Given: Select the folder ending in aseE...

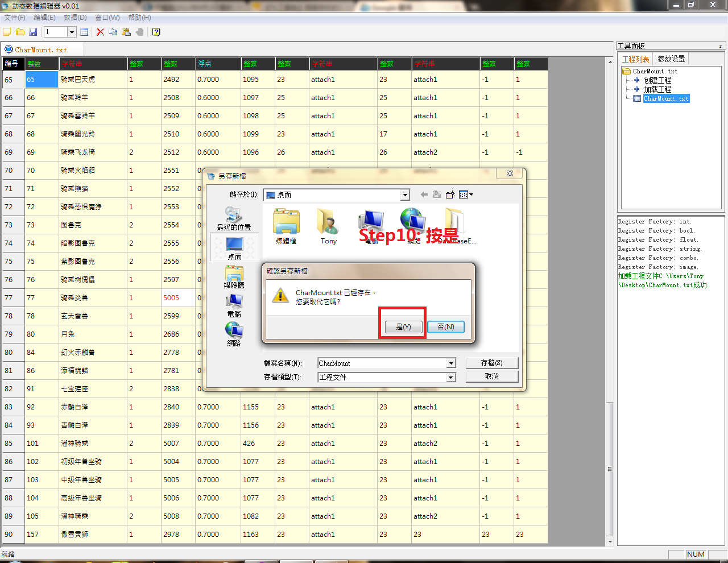Looking at the screenshot, I should point(456,226).
